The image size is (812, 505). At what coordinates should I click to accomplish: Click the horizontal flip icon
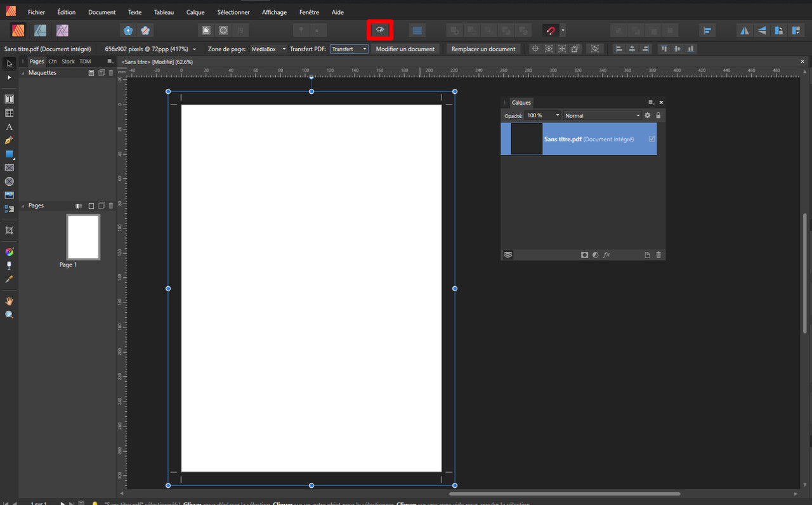tap(745, 30)
